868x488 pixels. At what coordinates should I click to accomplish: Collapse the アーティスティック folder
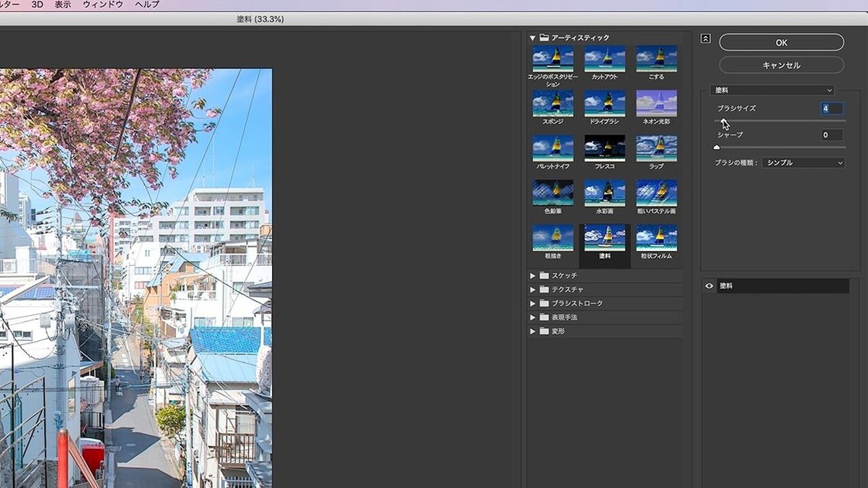[x=532, y=38]
